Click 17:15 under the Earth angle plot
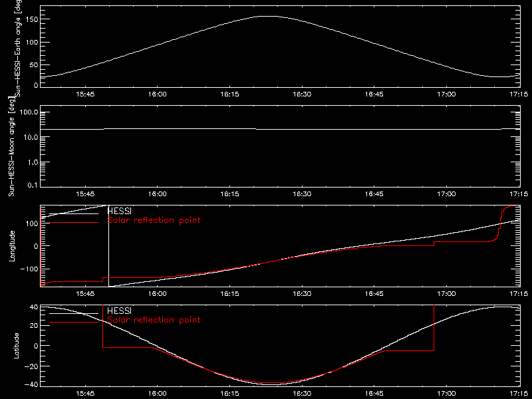Screen dimensions: 532x399 pos(519,94)
